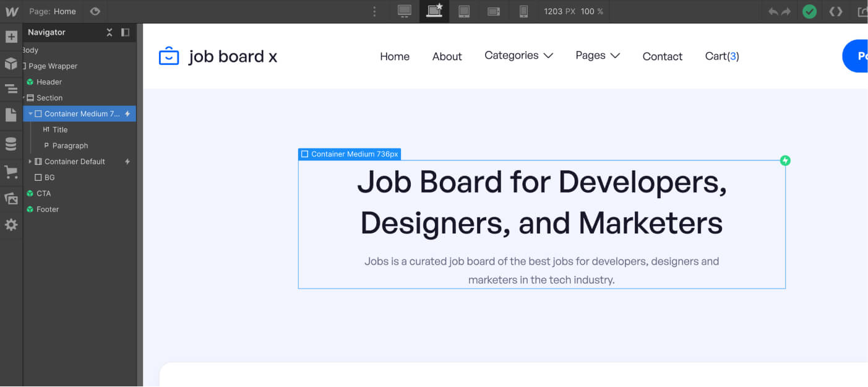Open the Assets panel
This screenshot has height=387, width=868.
point(11,198)
